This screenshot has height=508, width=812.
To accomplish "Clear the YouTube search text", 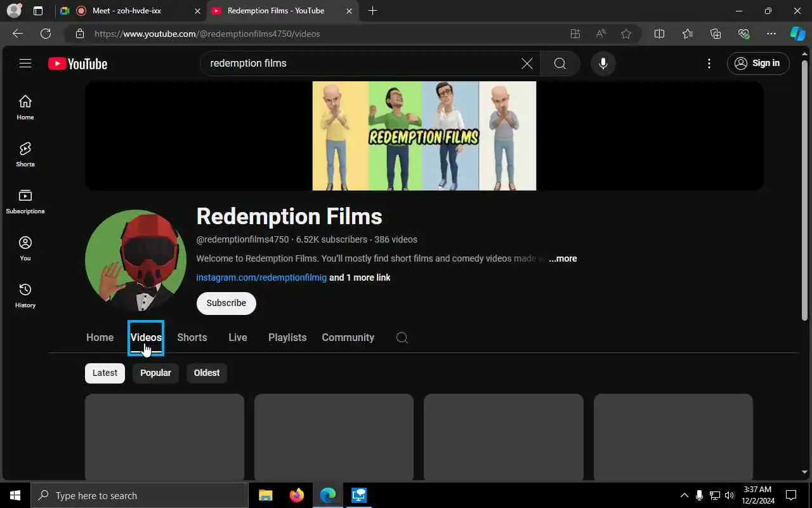I will pos(527,63).
